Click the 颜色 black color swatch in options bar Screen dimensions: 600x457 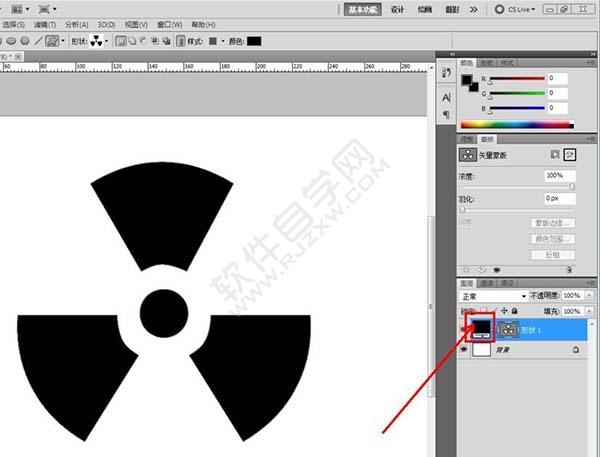pos(254,41)
